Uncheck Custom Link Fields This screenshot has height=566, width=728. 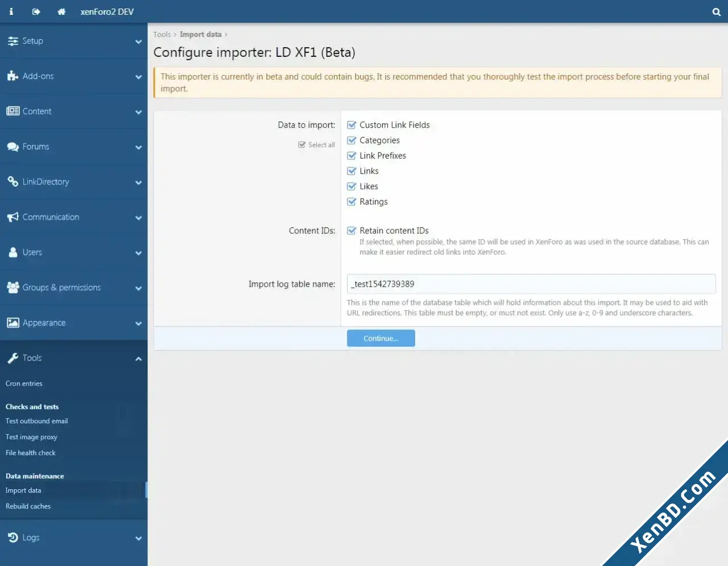tap(351, 125)
